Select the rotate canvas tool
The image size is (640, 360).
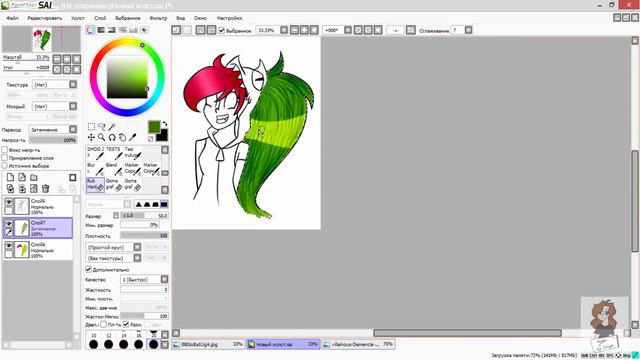click(112, 138)
